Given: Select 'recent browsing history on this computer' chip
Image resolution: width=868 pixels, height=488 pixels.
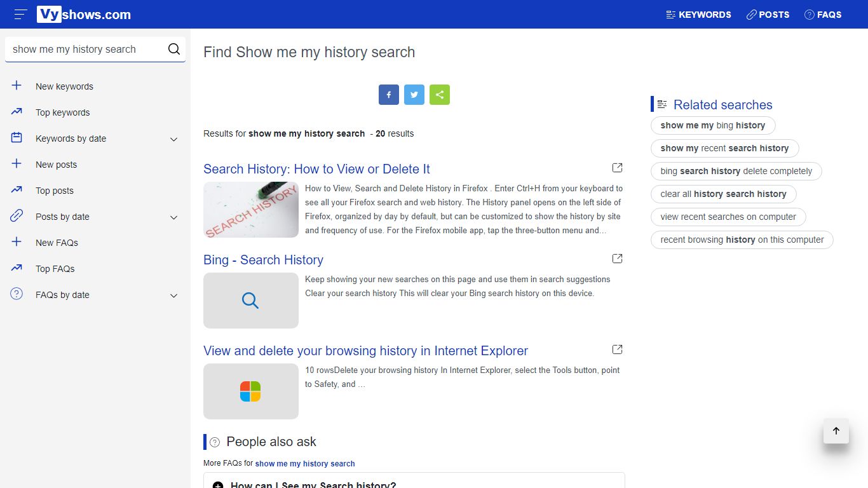Looking at the screenshot, I should tap(742, 240).
